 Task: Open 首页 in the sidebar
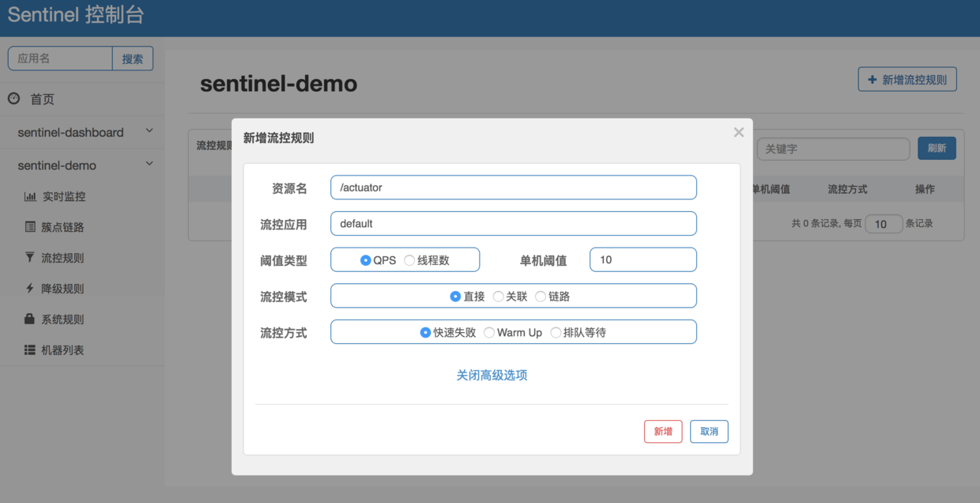coord(42,100)
